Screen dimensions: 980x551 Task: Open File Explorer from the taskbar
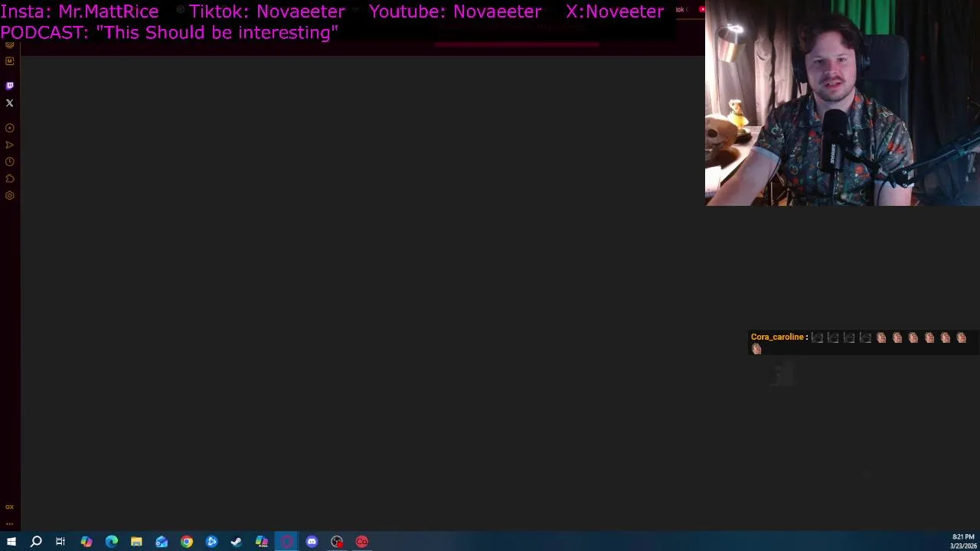136,542
